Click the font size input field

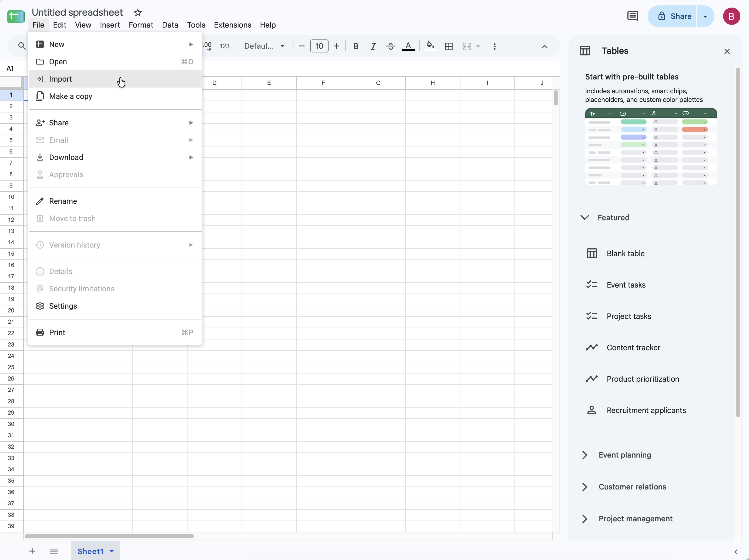pos(319,46)
